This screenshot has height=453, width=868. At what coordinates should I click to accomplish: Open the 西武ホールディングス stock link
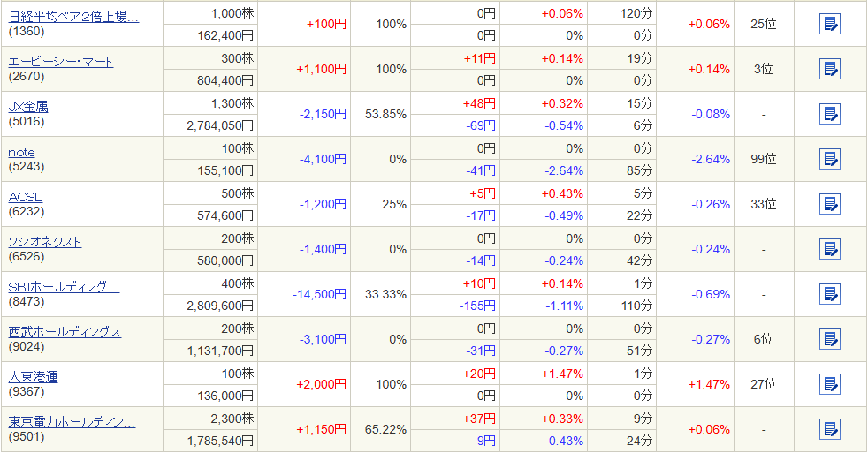[x=65, y=332]
